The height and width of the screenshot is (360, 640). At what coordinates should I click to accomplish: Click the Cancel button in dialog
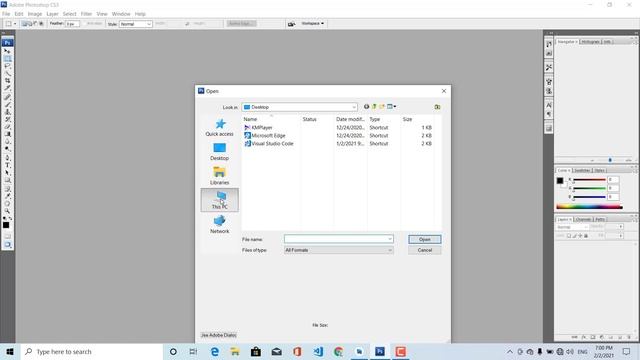coord(424,250)
